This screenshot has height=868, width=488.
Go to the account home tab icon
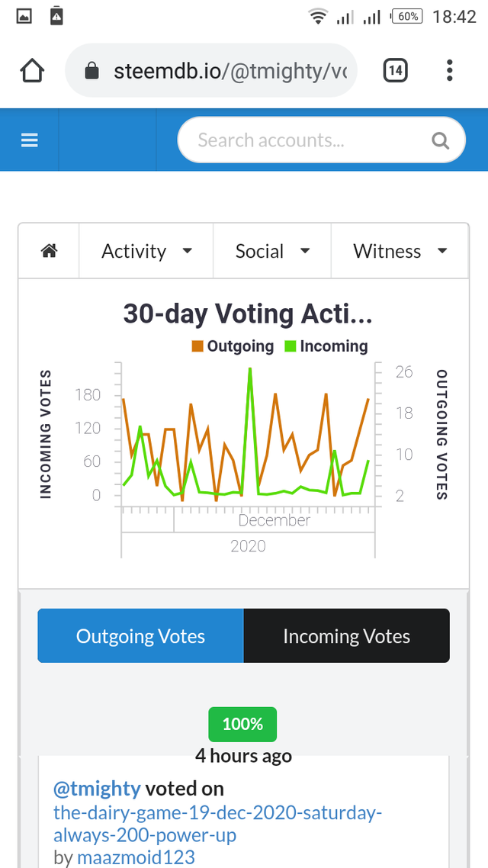(49, 251)
